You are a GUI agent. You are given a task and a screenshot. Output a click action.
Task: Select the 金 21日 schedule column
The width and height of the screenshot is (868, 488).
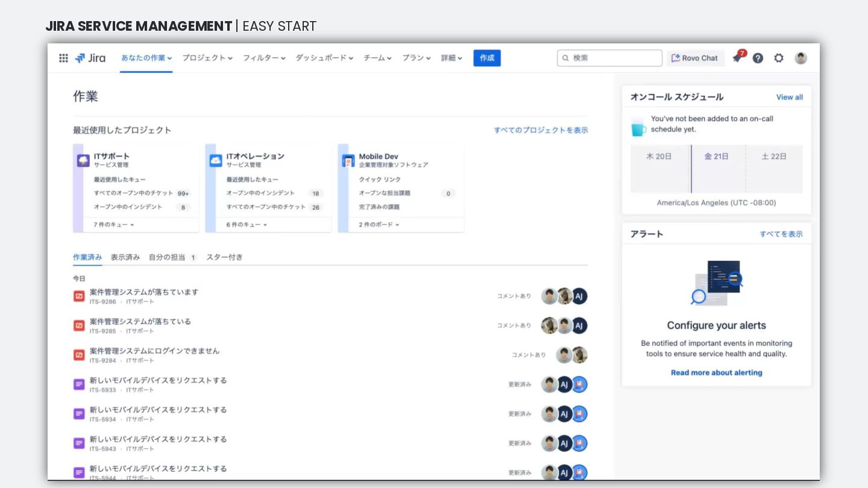click(717, 169)
